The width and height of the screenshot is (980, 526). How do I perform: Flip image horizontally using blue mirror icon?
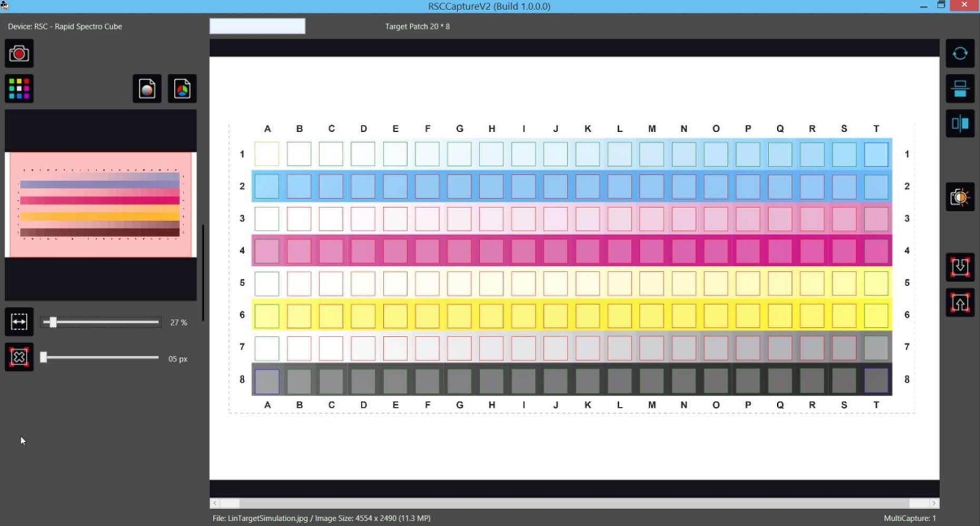[959, 124]
